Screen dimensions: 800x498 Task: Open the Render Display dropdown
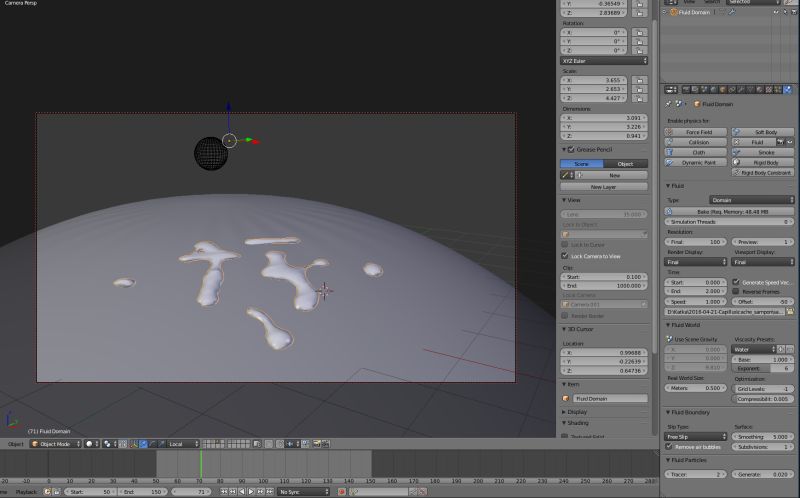[695, 262]
